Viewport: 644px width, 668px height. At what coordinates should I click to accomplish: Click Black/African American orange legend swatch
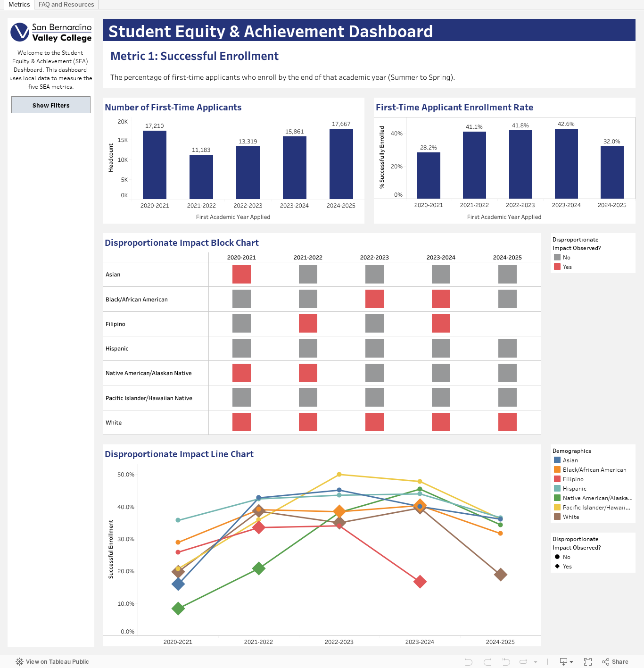pyautogui.click(x=557, y=469)
